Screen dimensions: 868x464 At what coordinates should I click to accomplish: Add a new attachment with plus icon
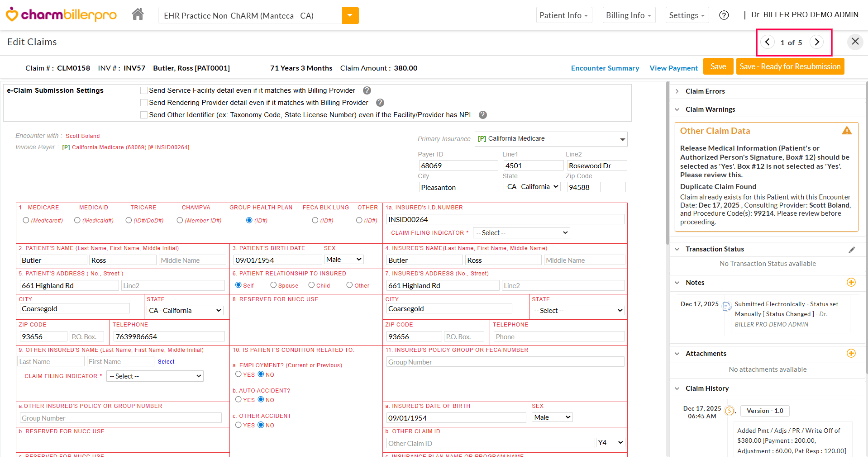[x=851, y=353]
